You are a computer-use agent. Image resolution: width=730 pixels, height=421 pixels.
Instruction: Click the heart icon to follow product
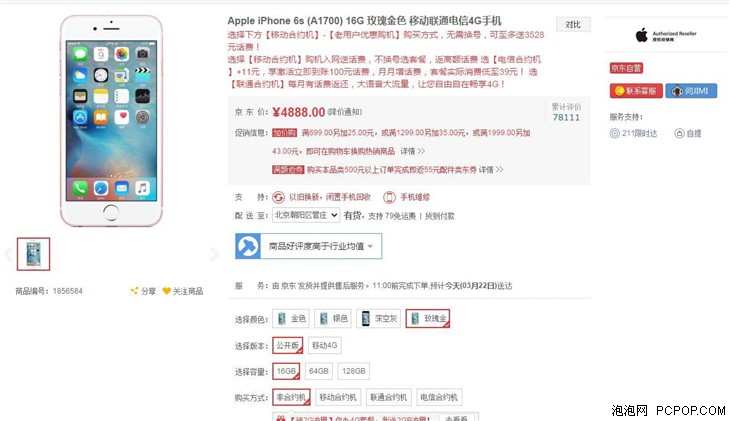[167, 291]
